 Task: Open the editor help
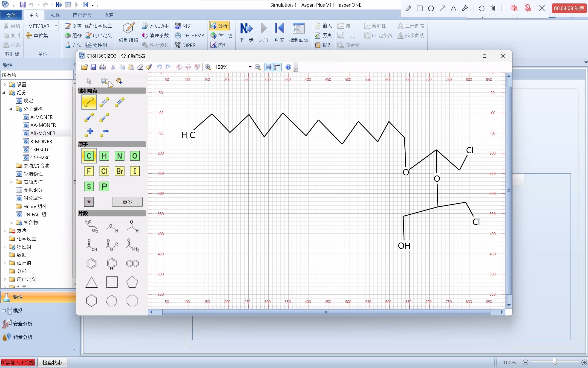coord(288,67)
